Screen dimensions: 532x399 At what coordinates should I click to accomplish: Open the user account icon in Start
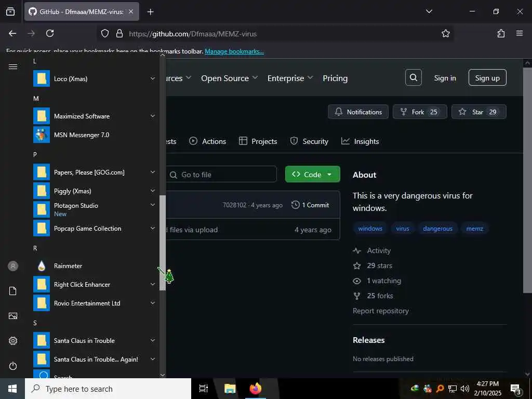(13, 266)
